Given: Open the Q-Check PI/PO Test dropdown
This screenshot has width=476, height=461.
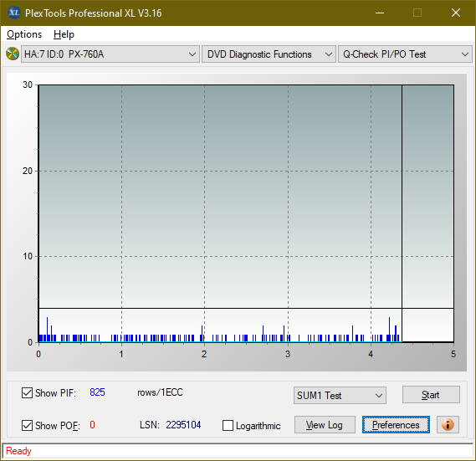Looking at the screenshot, I should coord(405,54).
